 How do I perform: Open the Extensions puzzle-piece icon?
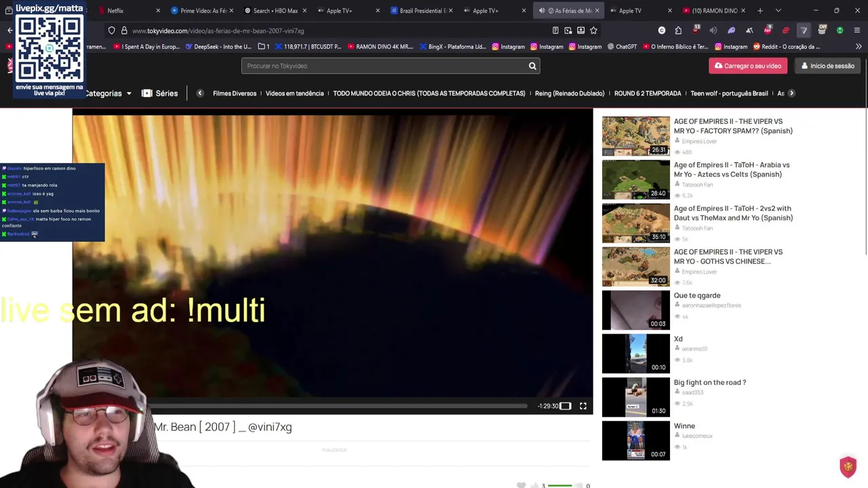(x=678, y=30)
